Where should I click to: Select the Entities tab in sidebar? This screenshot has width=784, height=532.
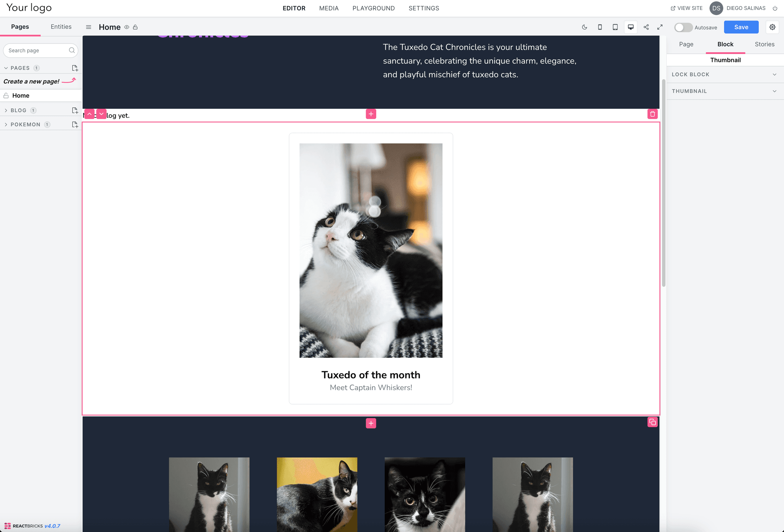tap(60, 26)
